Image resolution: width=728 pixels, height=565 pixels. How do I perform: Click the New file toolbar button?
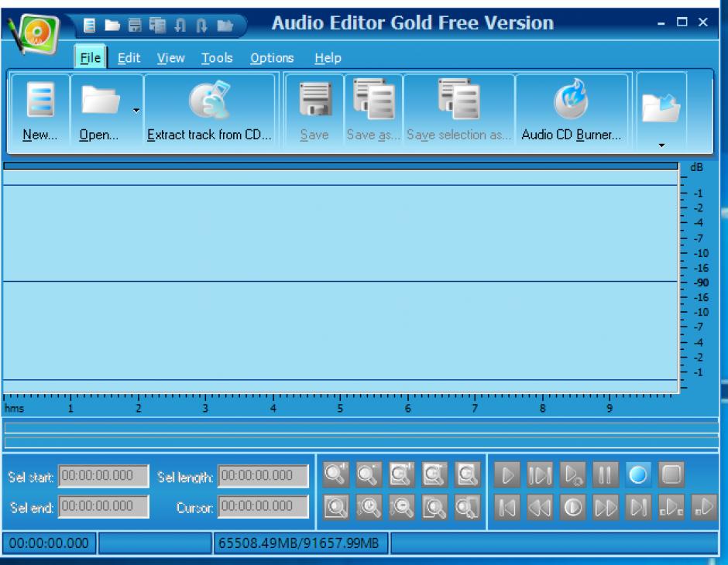(40, 111)
